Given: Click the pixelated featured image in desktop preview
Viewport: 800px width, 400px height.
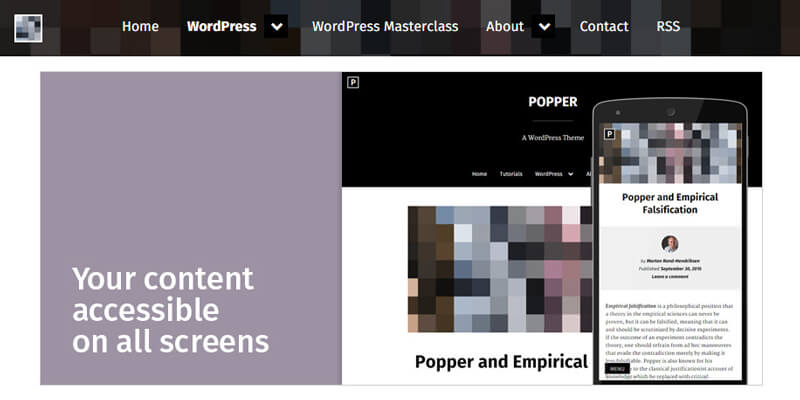Looking at the screenshot, I should click(x=500, y=269).
